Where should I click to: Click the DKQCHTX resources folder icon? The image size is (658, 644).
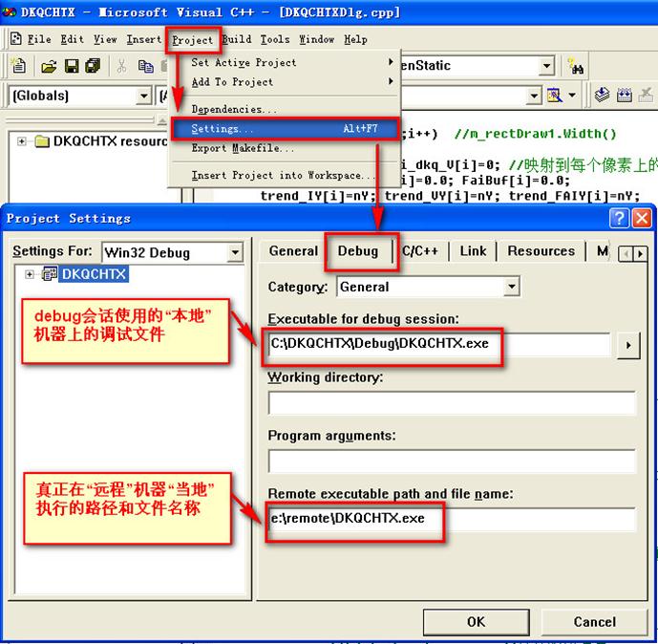point(42,141)
